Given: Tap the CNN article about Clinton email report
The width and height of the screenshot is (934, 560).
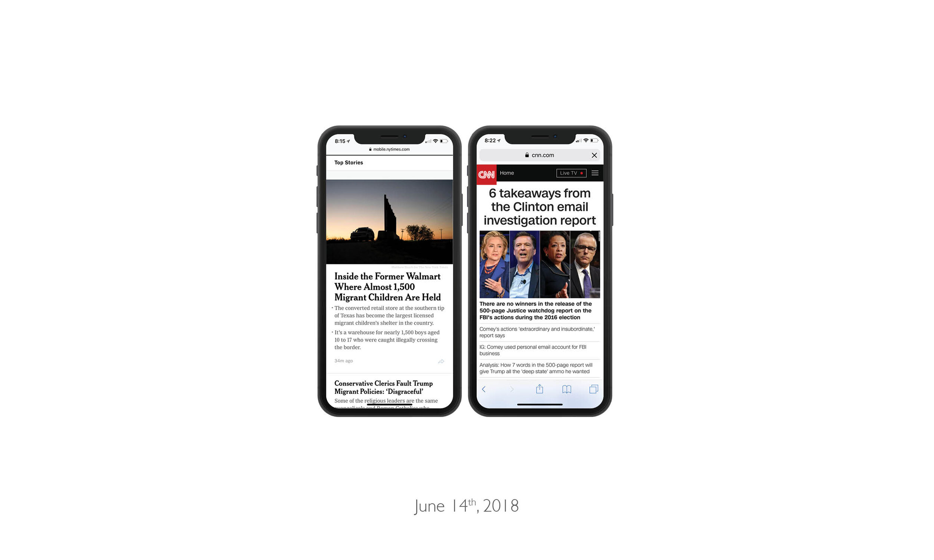Looking at the screenshot, I should coord(538,206).
